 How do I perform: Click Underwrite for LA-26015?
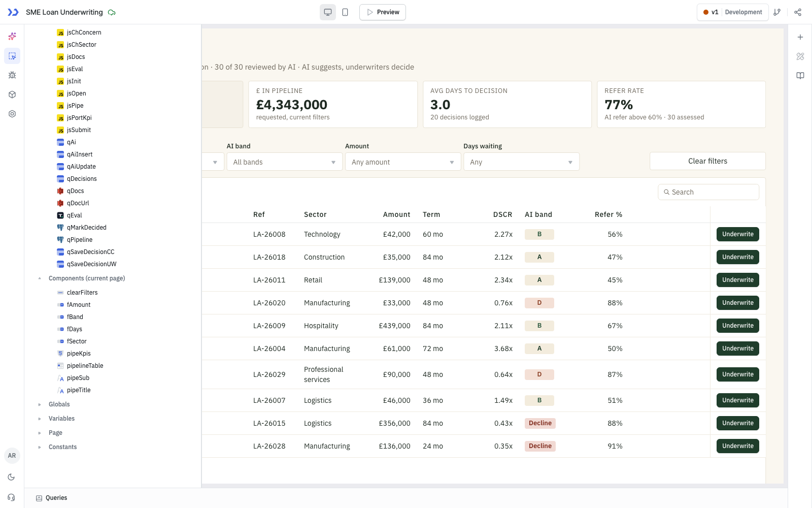pyautogui.click(x=738, y=423)
